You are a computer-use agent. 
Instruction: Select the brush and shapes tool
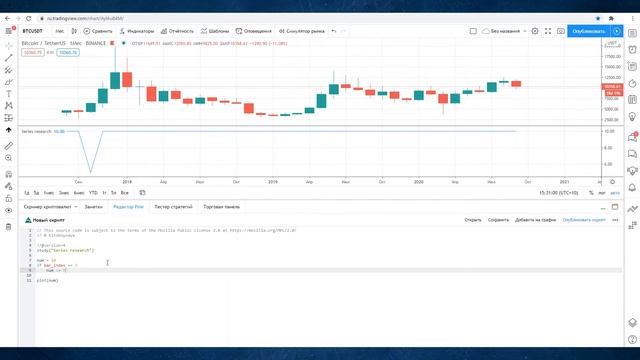pos(9,82)
